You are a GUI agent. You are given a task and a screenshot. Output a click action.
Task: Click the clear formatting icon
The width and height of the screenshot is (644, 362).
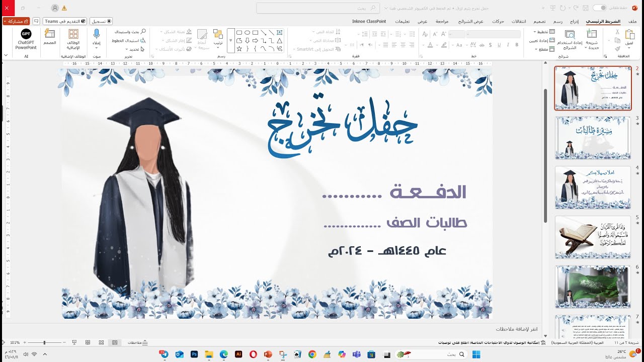(425, 34)
